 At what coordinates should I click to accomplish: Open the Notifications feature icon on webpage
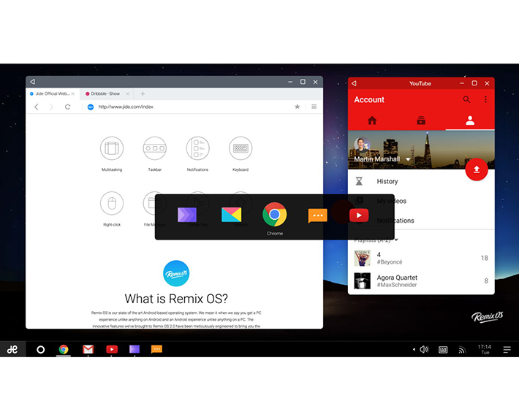click(197, 148)
